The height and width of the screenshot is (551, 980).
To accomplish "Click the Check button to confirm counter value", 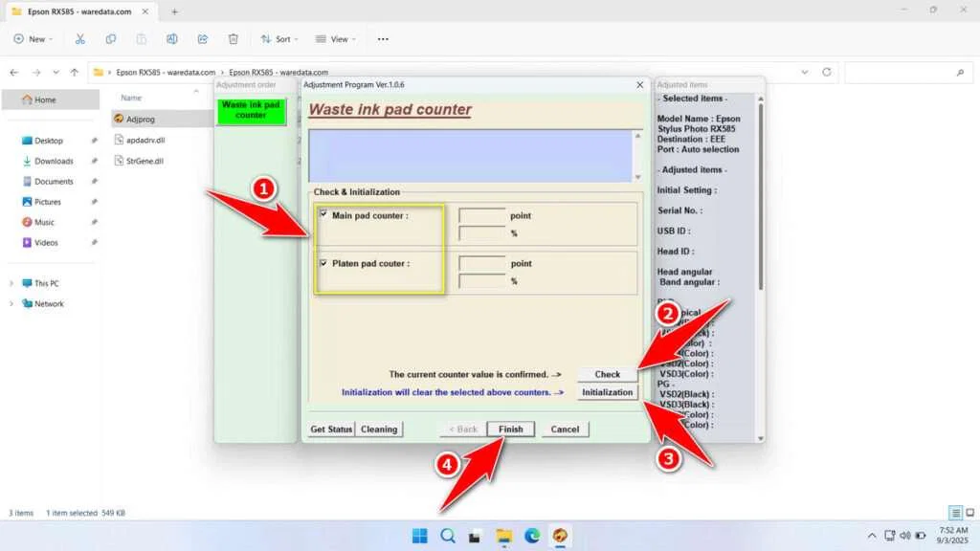I will click(x=606, y=374).
